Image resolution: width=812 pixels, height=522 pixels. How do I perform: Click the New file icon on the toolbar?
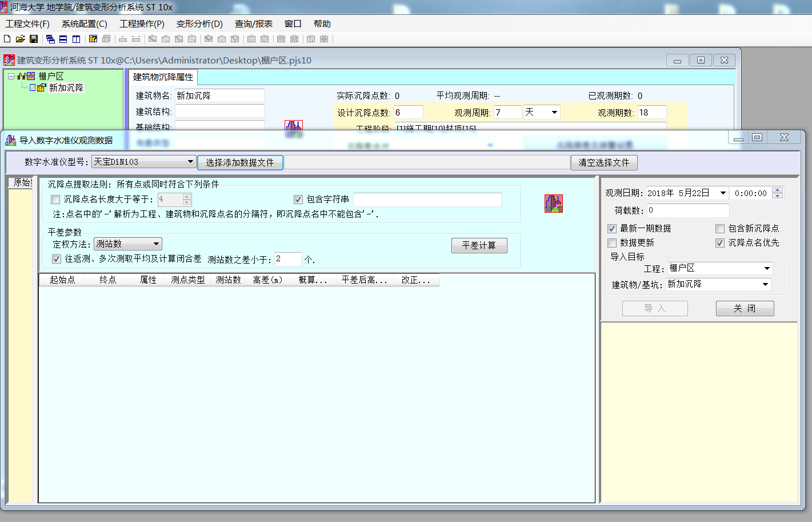(x=6, y=39)
